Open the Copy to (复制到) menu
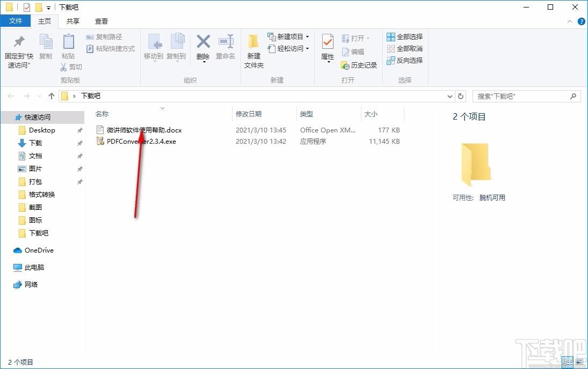The width and height of the screenshot is (588, 369). [x=176, y=47]
